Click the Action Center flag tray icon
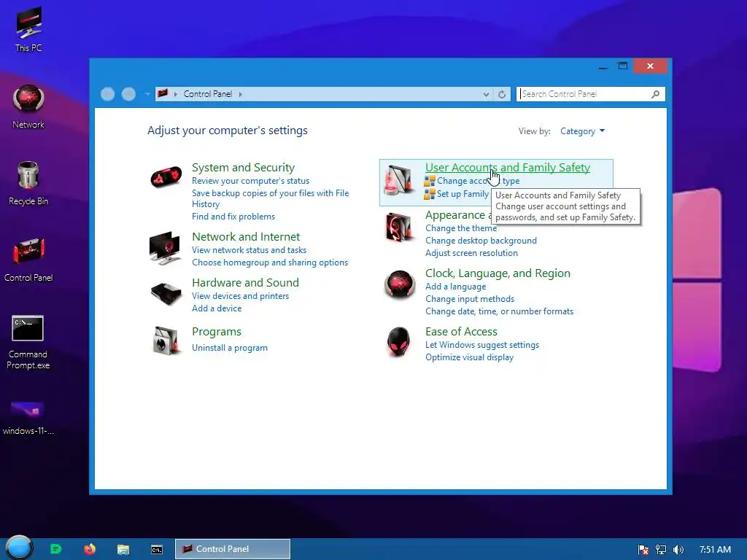This screenshot has width=747, height=560. pos(643,550)
